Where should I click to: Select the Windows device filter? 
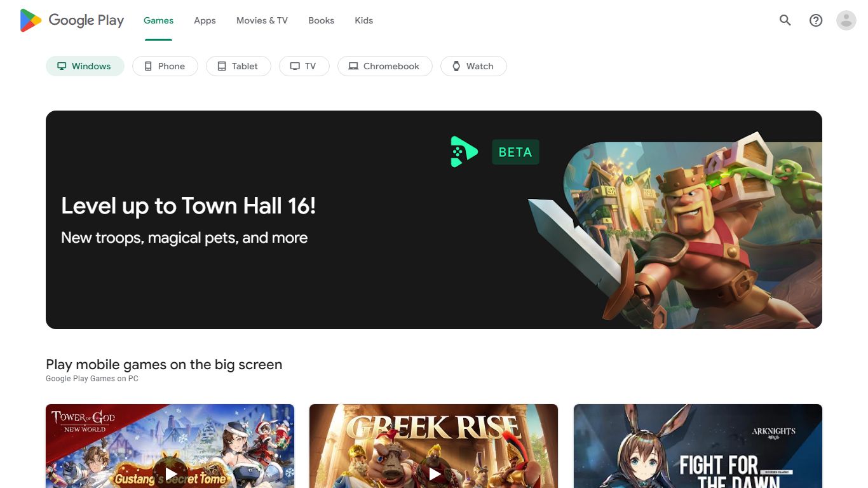click(x=85, y=66)
